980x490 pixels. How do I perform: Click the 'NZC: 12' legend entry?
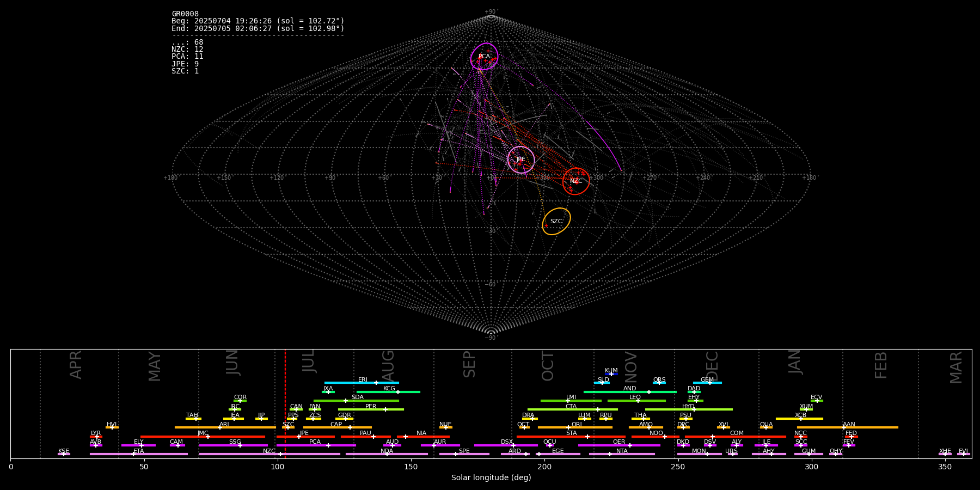tap(187, 50)
